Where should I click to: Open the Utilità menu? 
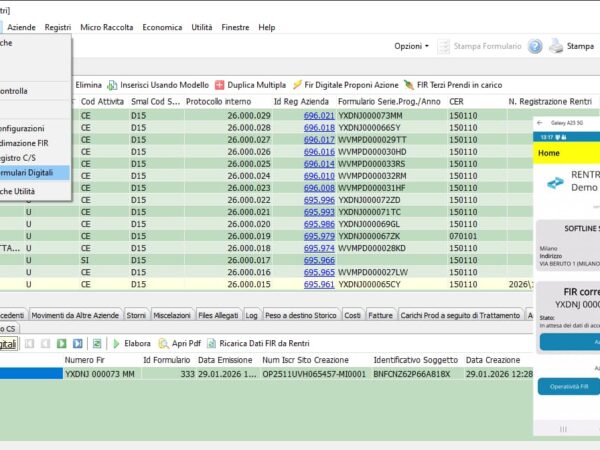click(x=202, y=27)
